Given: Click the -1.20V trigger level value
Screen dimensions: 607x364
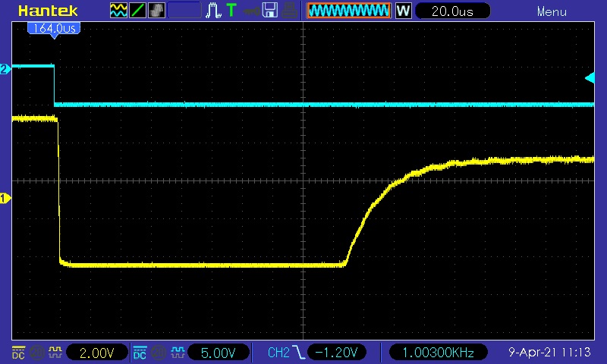Looking at the screenshot, I should tap(338, 353).
